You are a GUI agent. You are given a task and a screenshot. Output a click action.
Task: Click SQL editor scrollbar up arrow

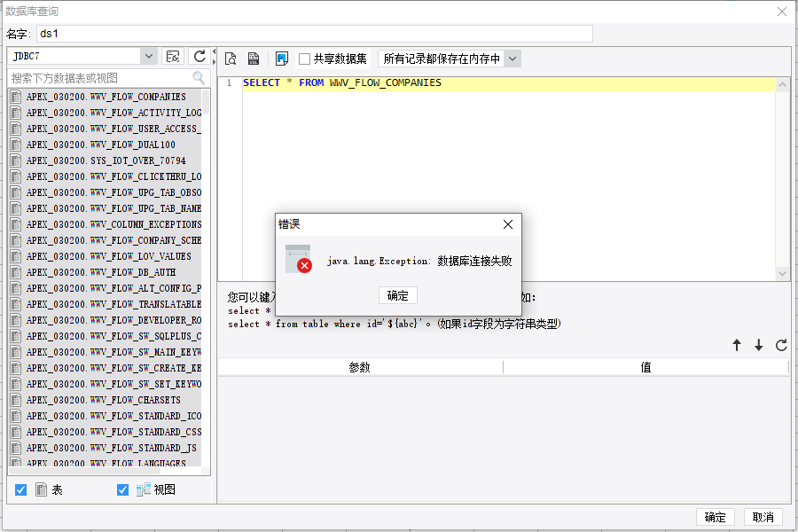point(783,84)
